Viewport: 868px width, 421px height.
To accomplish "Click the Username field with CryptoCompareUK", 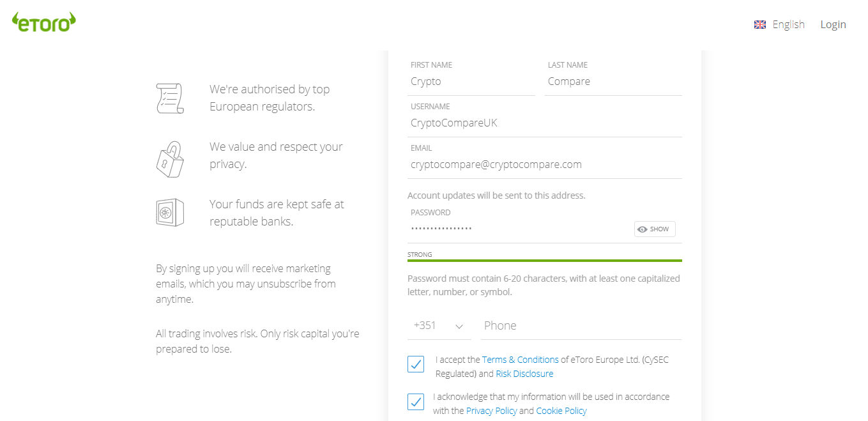I will (545, 119).
